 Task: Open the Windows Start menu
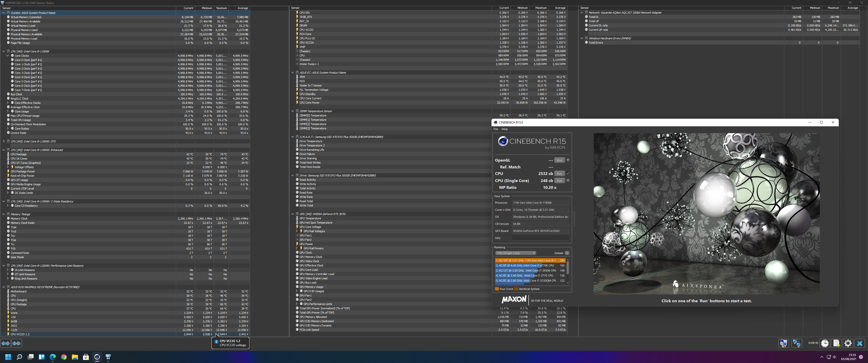coord(8,357)
